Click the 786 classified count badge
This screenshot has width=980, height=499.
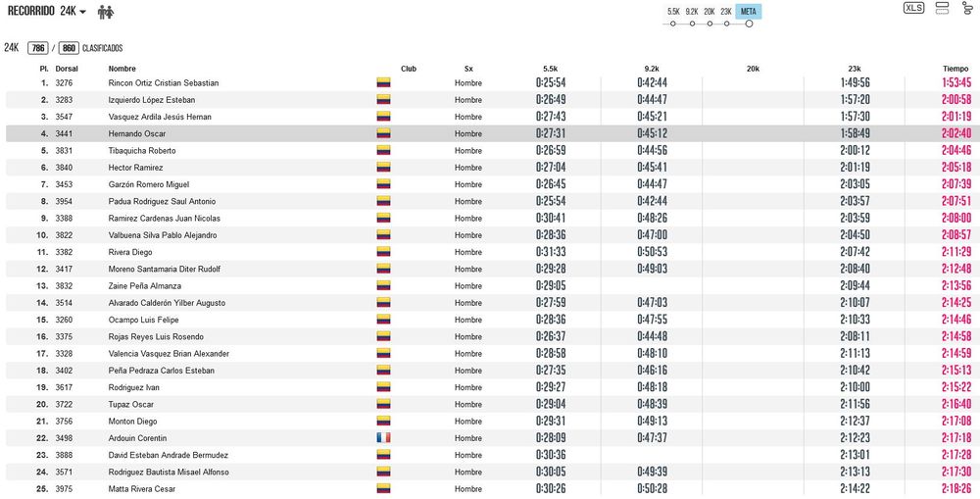[x=37, y=47]
